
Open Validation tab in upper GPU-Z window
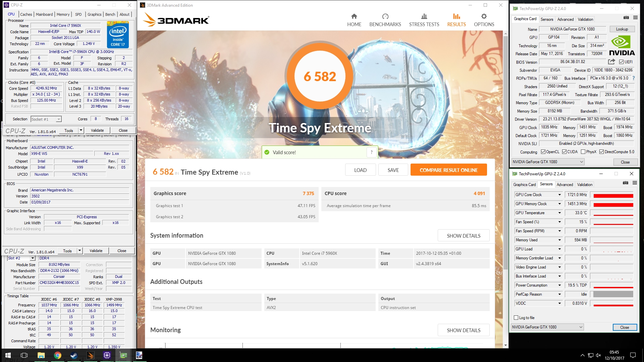click(585, 19)
